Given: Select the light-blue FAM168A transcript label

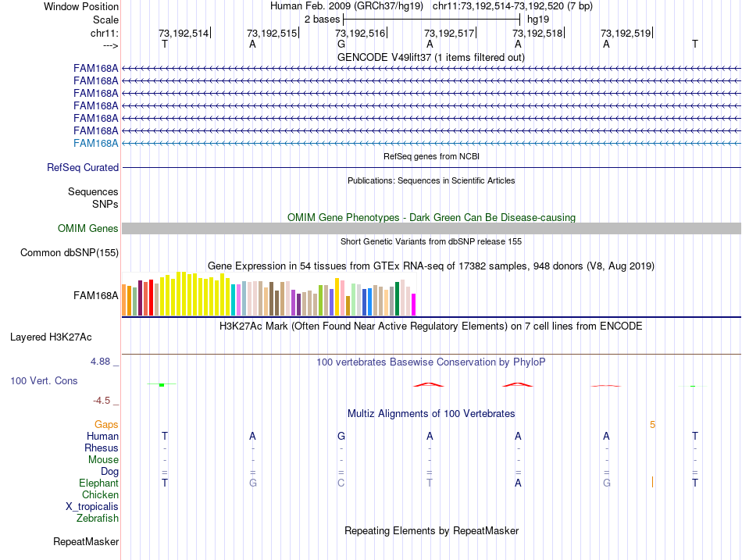Looking at the screenshot, I should pos(95,144).
